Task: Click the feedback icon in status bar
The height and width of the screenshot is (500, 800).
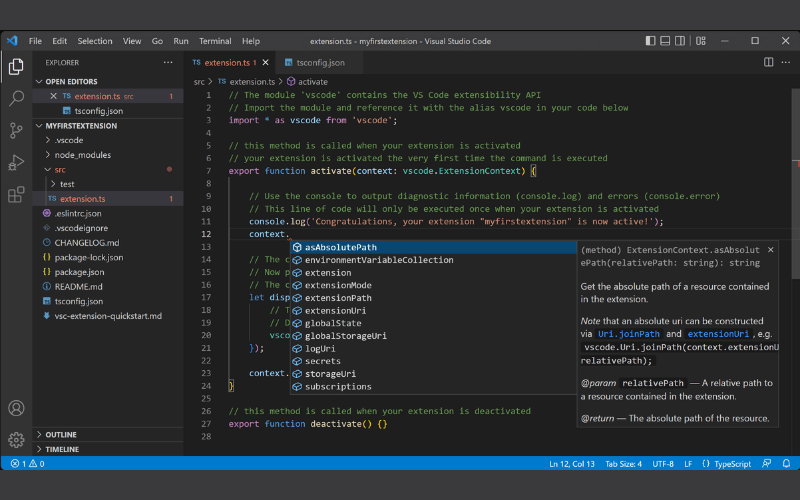Action: pos(766,463)
